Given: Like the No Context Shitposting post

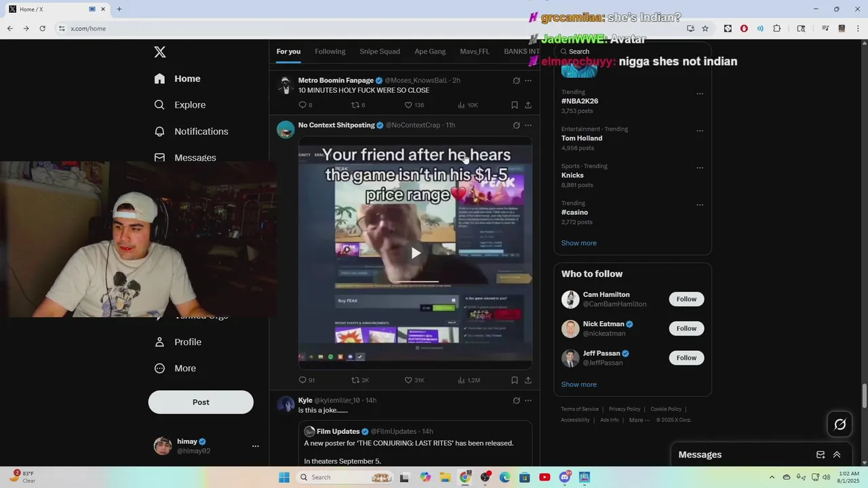Looking at the screenshot, I should point(414,380).
